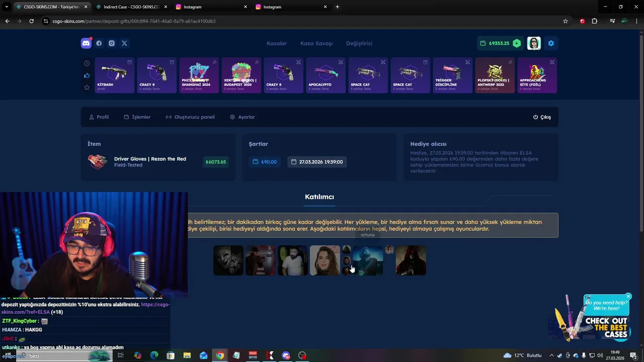Click the browser back arrow

[x=7, y=21]
